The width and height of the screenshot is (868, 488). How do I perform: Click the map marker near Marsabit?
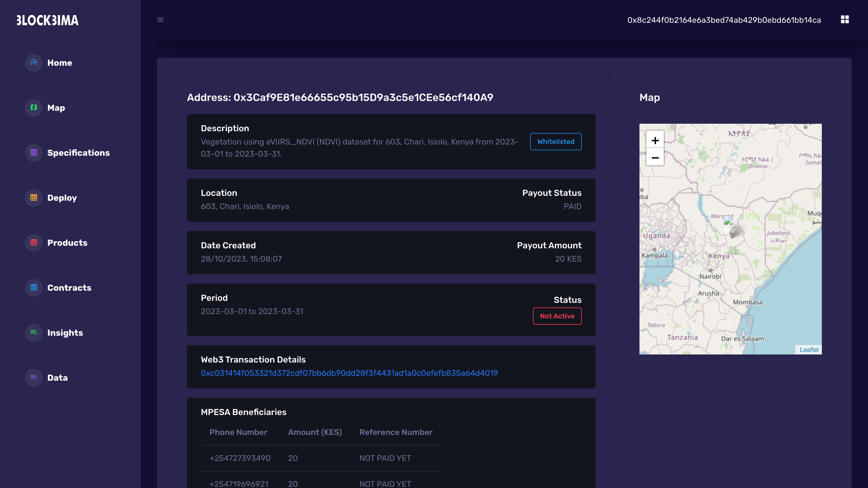click(728, 221)
